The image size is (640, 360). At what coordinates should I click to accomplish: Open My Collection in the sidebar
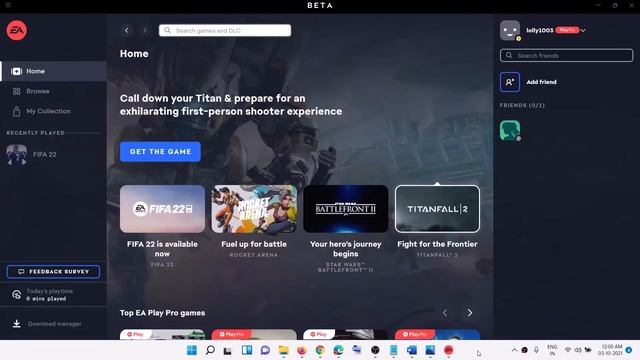point(54,111)
